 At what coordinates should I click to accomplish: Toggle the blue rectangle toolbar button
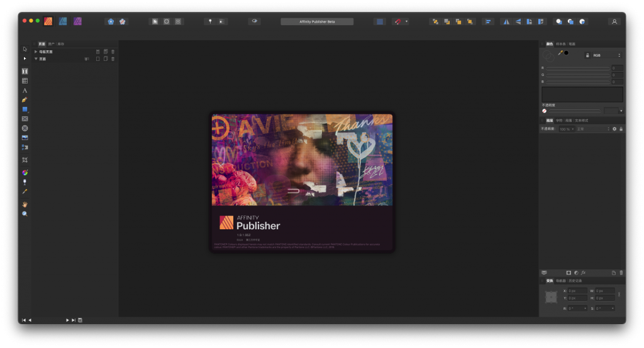[380, 22]
